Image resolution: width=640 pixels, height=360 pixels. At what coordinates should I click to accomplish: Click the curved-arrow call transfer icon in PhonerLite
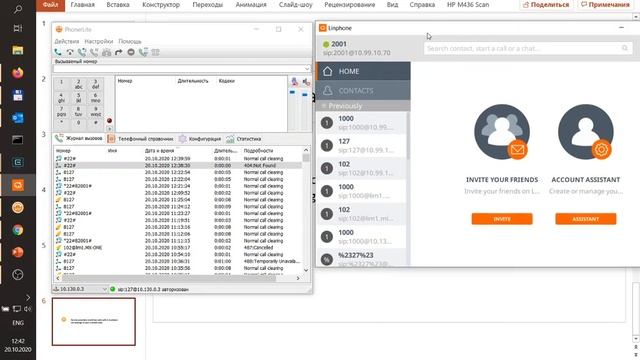(x=118, y=52)
